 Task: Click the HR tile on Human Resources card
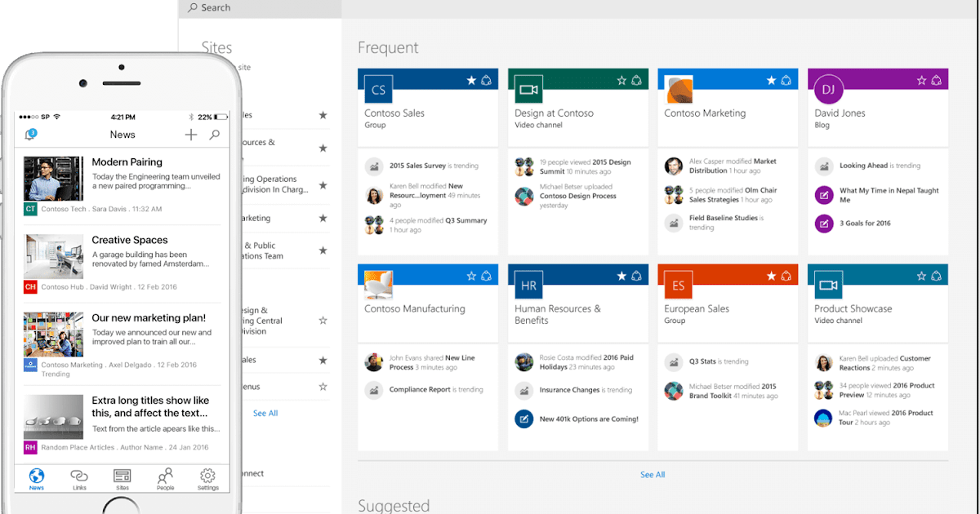[528, 284]
